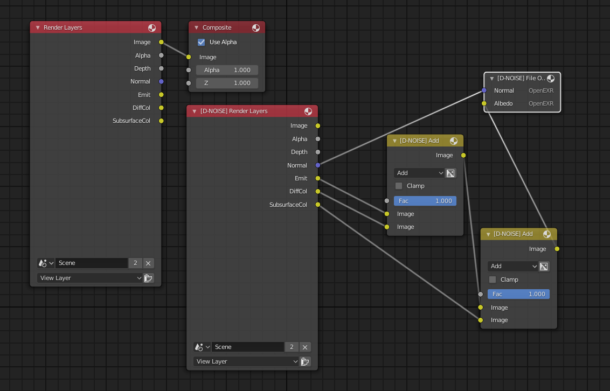Open scene browse dropdown in first Render Layers

[46, 263]
